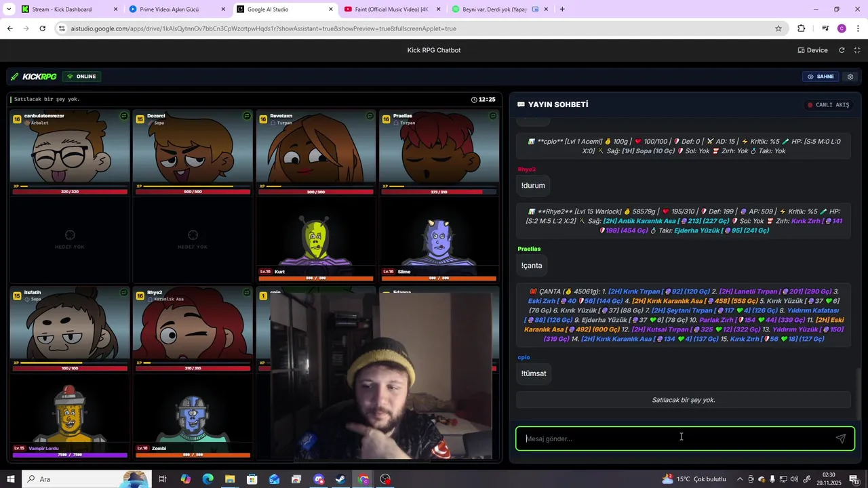Image resolution: width=868 pixels, height=488 pixels.
Task: Open Task View on the taskbar
Action: pos(163,479)
